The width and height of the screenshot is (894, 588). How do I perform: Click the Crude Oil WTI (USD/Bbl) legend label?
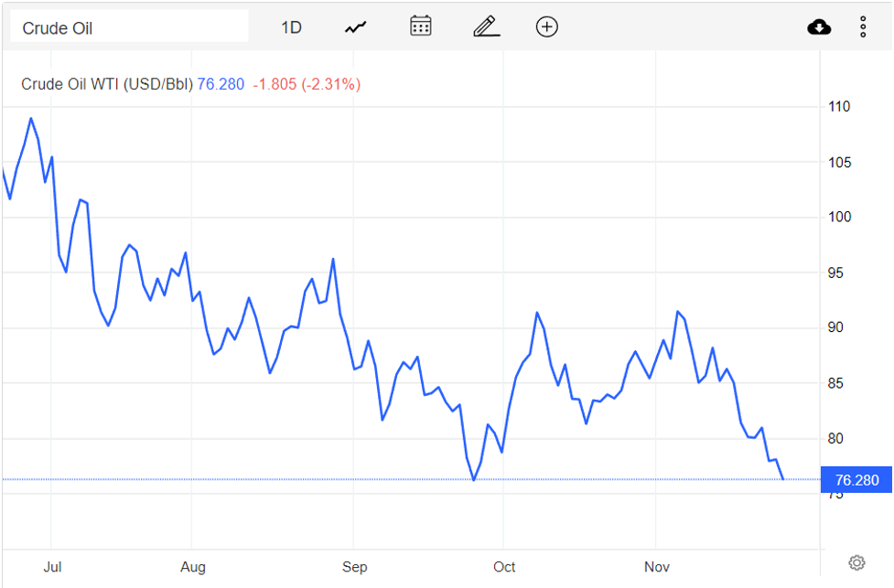point(107,84)
